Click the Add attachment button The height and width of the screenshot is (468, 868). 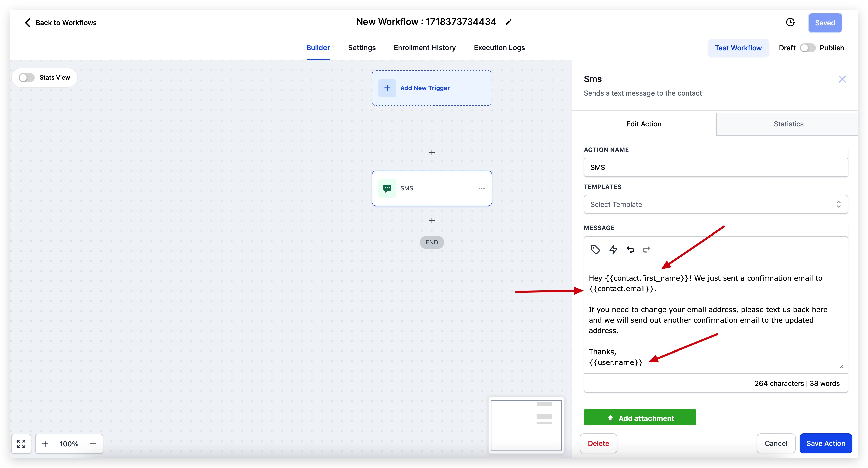click(639, 418)
